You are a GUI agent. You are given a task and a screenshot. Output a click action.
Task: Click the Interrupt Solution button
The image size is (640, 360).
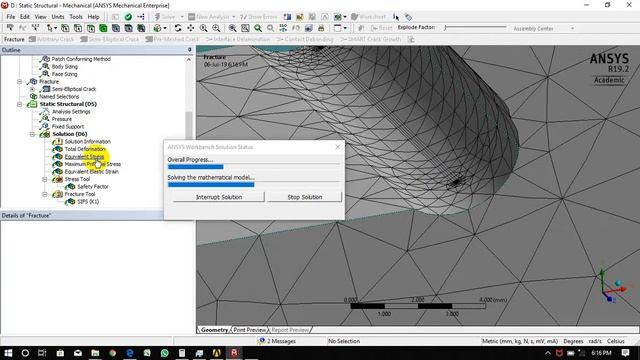tap(219, 197)
